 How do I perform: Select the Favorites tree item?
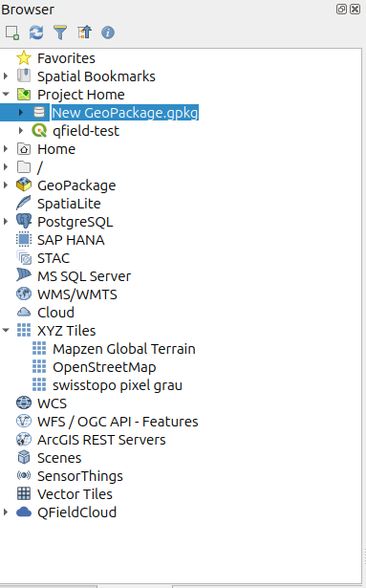tap(66, 58)
